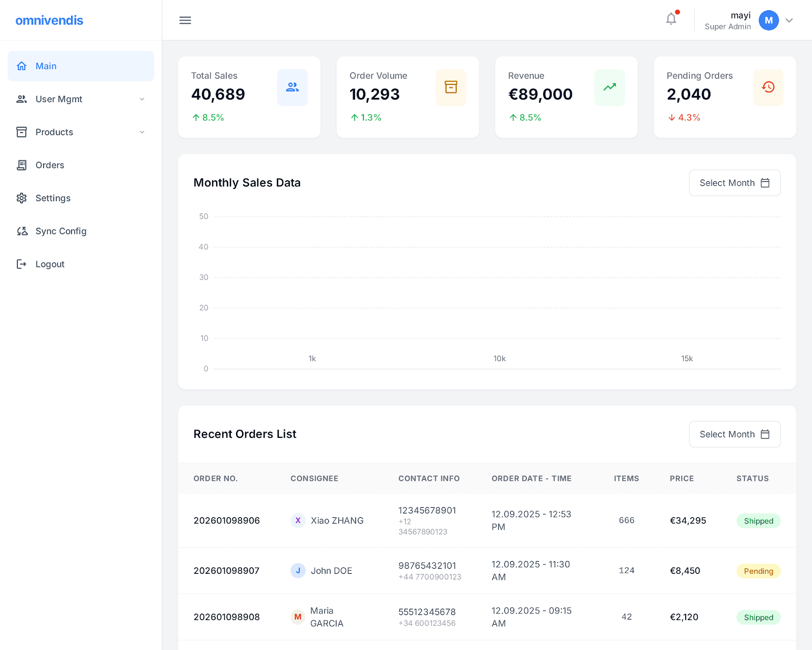
Task: Open the Sync Config sidebar icon
Action: tap(22, 231)
